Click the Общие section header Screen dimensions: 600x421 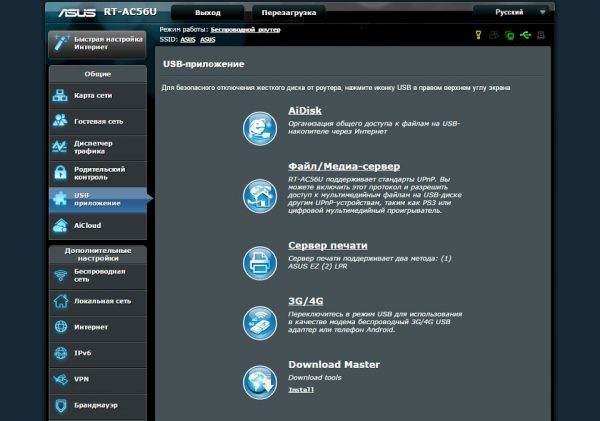(98, 74)
